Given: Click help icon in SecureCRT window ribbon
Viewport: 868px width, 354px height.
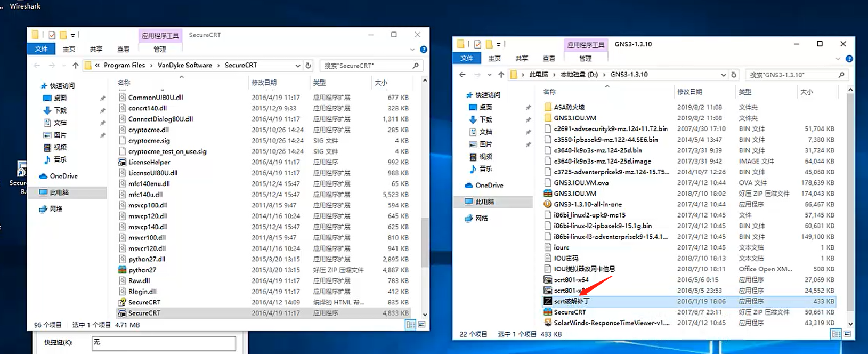Looking at the screenshot, I should (x=424, y=49).
